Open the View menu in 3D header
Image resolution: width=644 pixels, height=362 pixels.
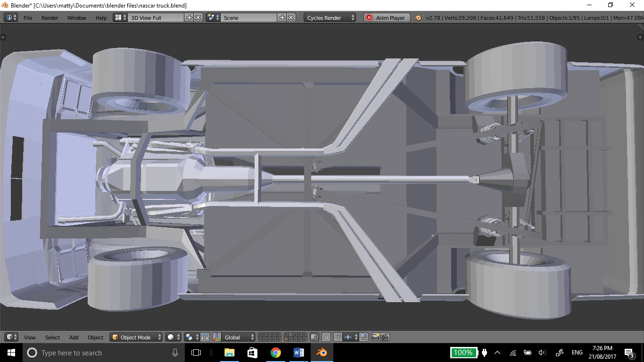point(30,337)
